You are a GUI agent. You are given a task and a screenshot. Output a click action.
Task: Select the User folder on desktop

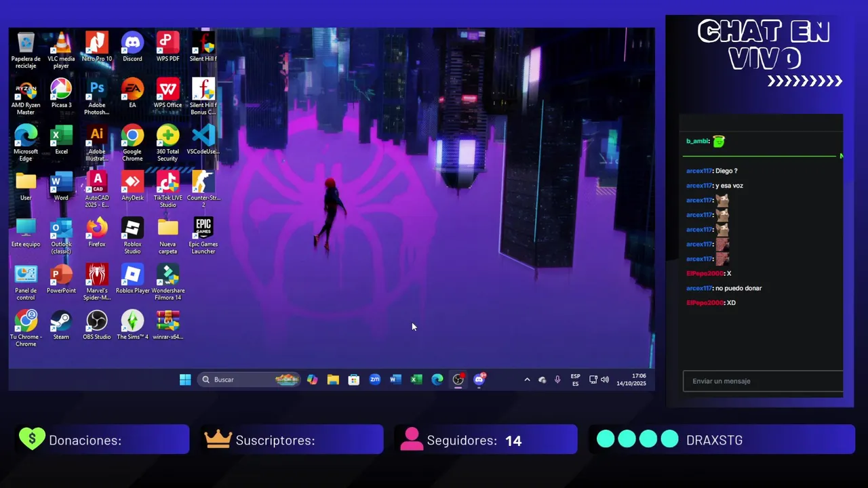[26, 186]
